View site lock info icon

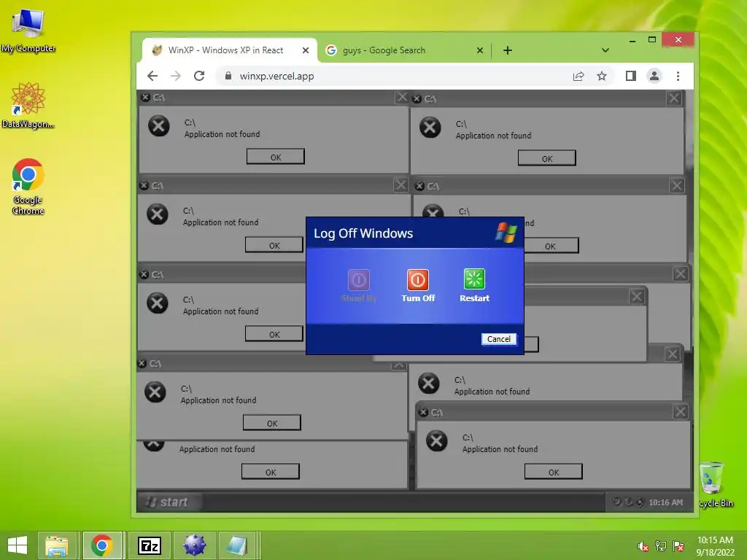click(228, 76)
